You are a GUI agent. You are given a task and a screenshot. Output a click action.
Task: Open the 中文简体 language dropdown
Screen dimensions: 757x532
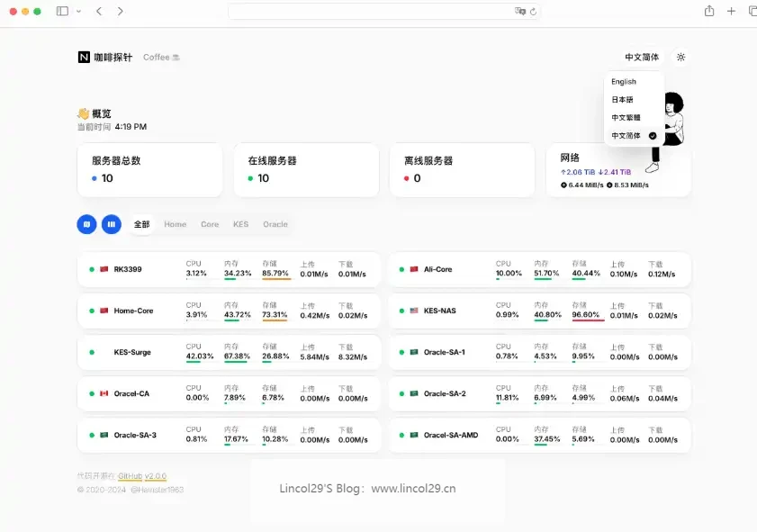click(642, 57)
